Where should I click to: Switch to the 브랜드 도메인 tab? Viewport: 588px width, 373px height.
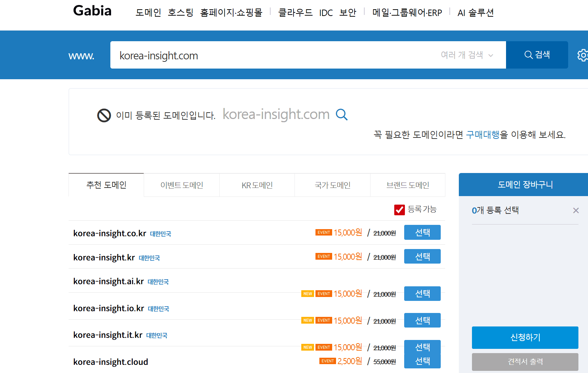tap(408, 185)
